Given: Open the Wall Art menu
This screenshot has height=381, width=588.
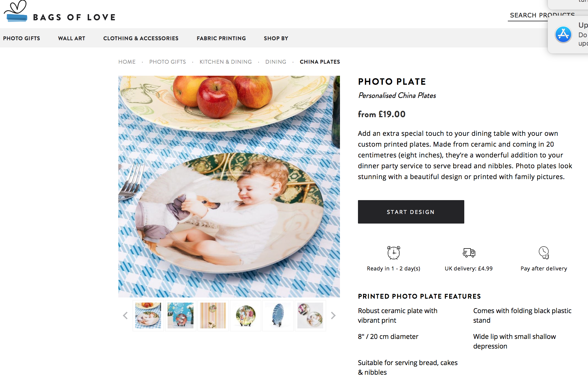Looking at the screenshot, I should pos(71,38).
